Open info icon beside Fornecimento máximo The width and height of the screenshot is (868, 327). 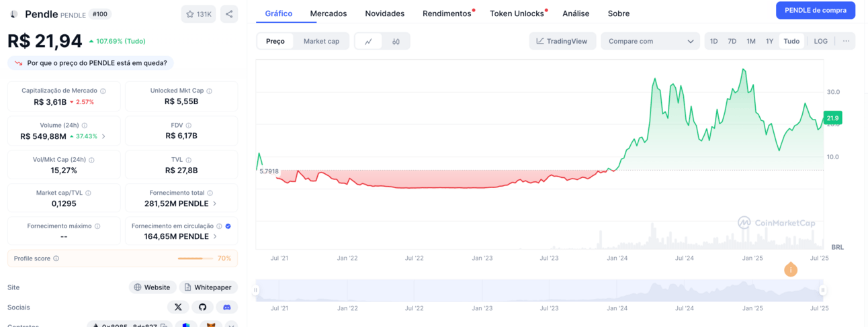point(97,226)
